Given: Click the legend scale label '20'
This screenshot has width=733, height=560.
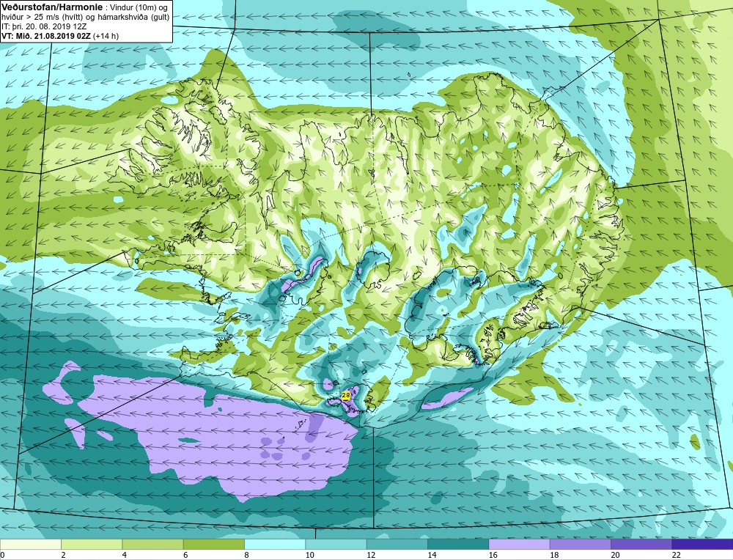Looking at the screenshot, I should (x=615, y=555).
